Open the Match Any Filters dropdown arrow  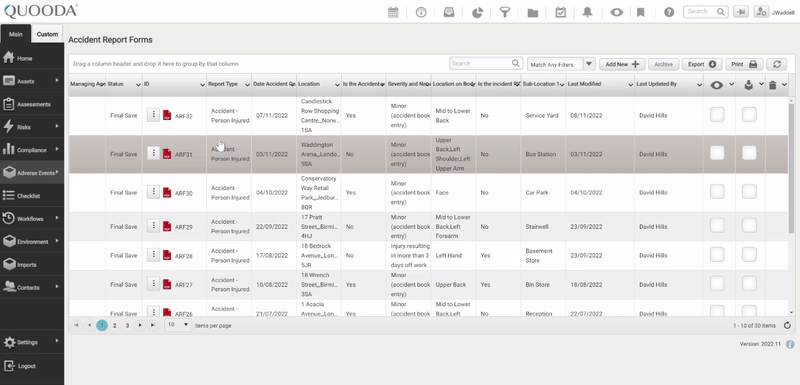pyautogui.click(x=589, y=64)
